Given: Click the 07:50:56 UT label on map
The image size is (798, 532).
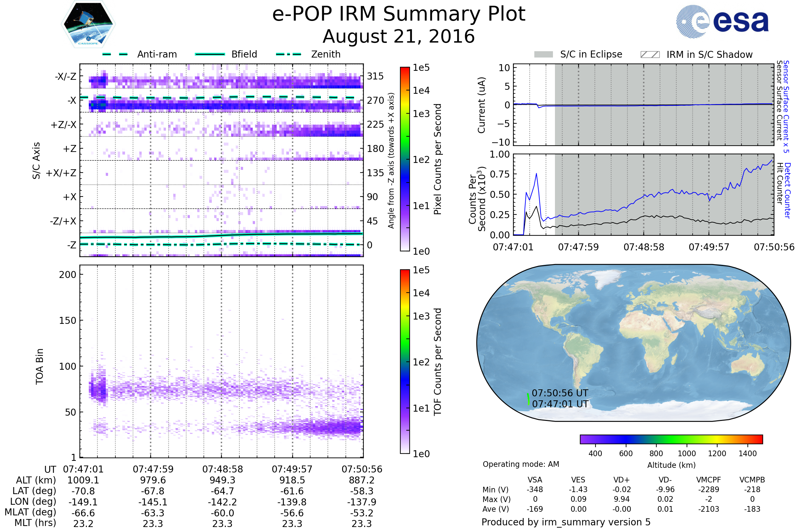Looking at the screenshot, I should 560,393.
